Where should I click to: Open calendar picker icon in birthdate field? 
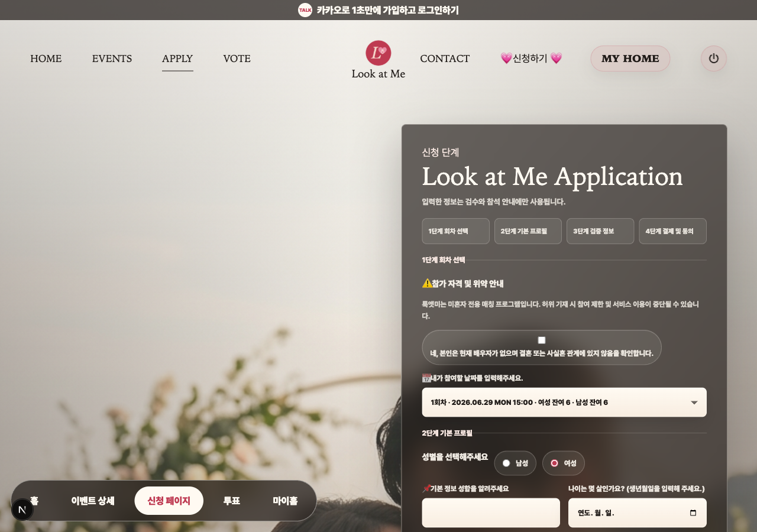point(693,513)
